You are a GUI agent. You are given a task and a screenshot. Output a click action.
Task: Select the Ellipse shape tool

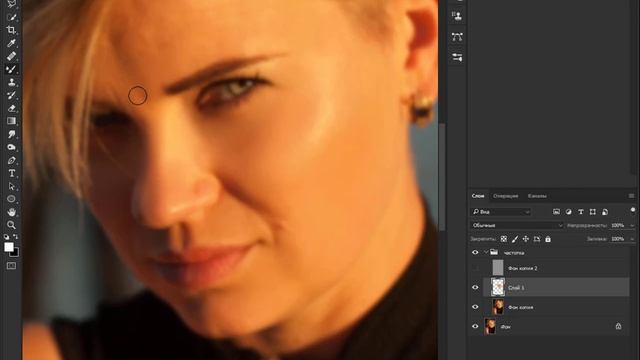tap(11, 199)
